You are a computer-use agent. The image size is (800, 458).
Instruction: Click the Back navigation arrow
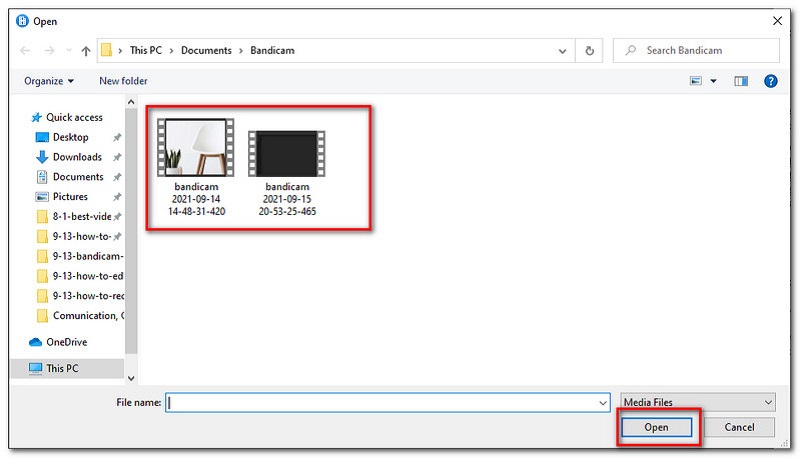(25, 51)
